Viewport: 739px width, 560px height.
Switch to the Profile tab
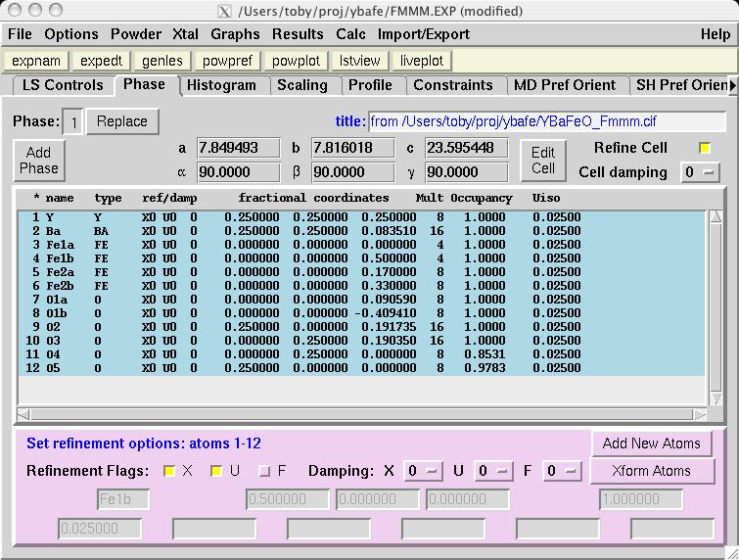pyautogui.click(x=370, y=85)
